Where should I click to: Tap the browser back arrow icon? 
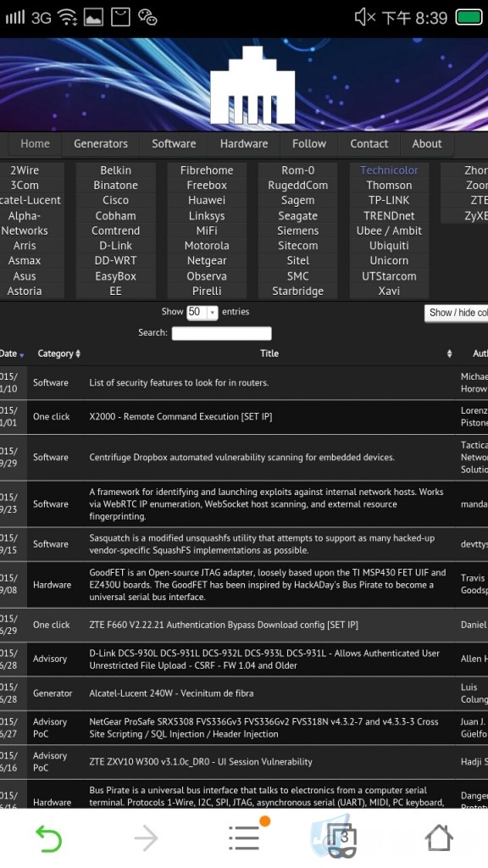(48, 838)
